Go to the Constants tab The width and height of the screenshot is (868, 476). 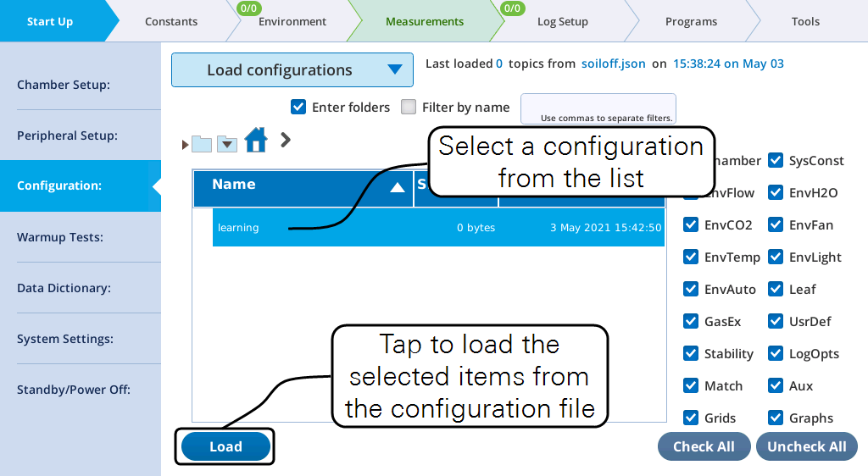click(171, 21)
